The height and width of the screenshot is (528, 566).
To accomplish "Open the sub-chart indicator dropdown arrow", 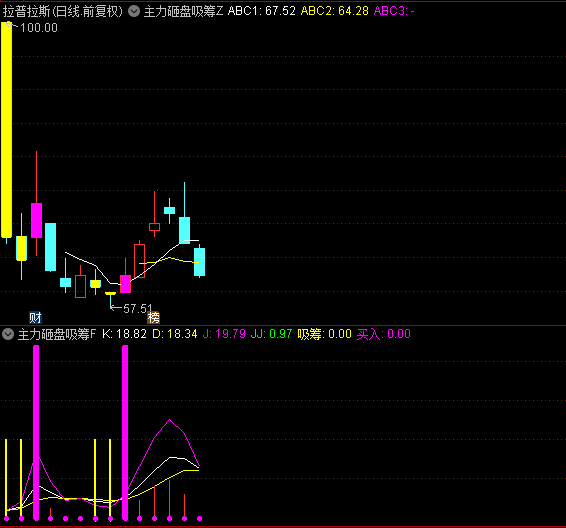I will [8, 334].
